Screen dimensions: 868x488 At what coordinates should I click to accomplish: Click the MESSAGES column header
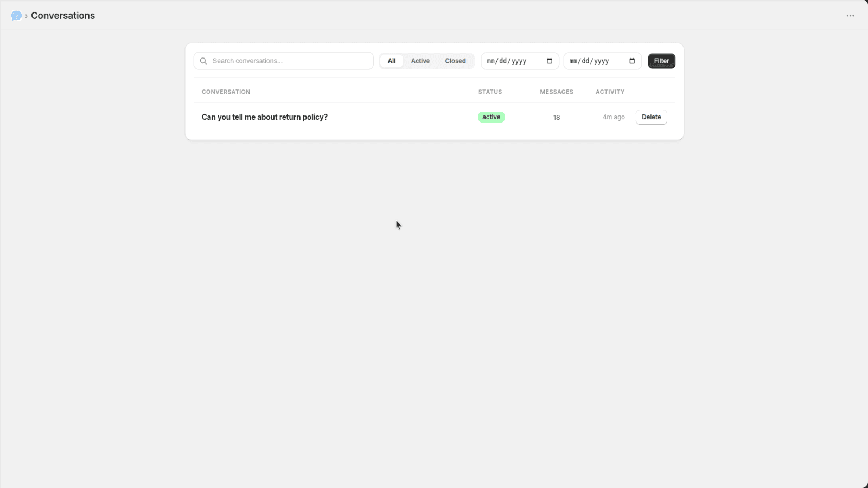[x=557, y=92]
